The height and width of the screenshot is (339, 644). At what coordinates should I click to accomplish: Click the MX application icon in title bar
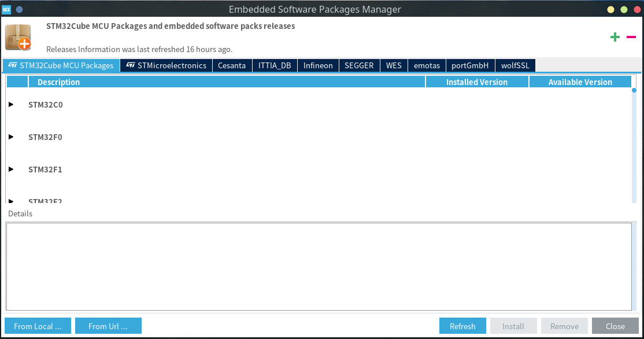(x=6, y=9)
